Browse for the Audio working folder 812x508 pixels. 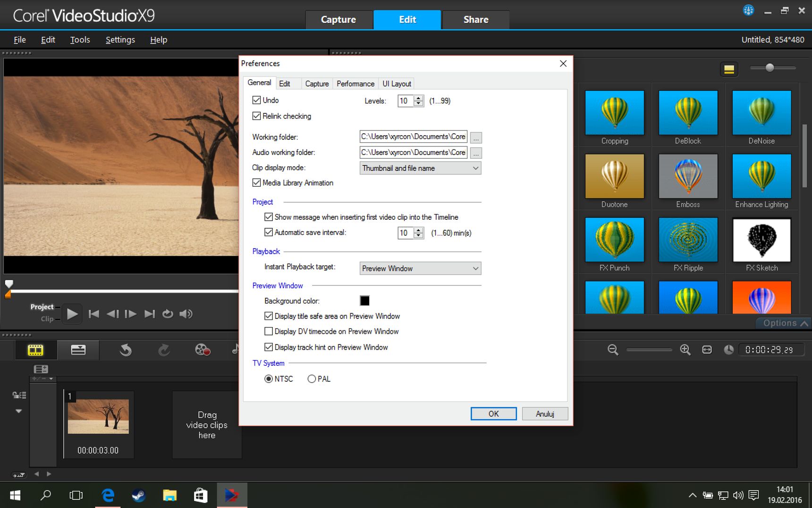coord(476,153)
